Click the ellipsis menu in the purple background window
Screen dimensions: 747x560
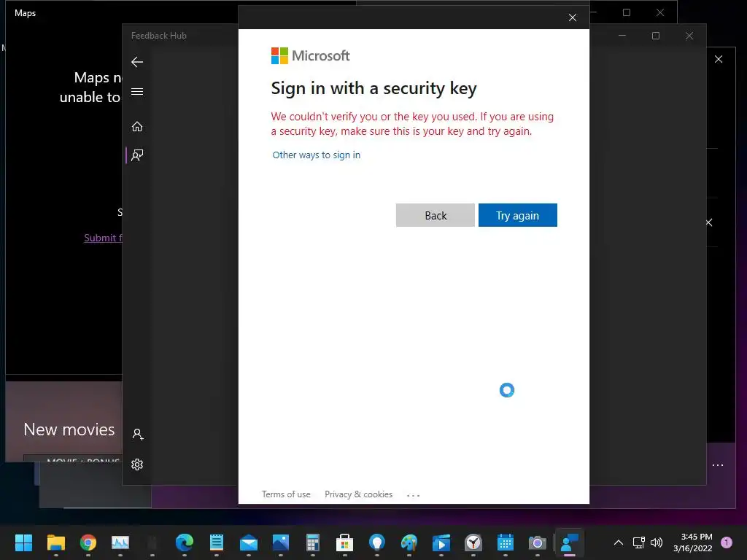click(x=718, y=465)
